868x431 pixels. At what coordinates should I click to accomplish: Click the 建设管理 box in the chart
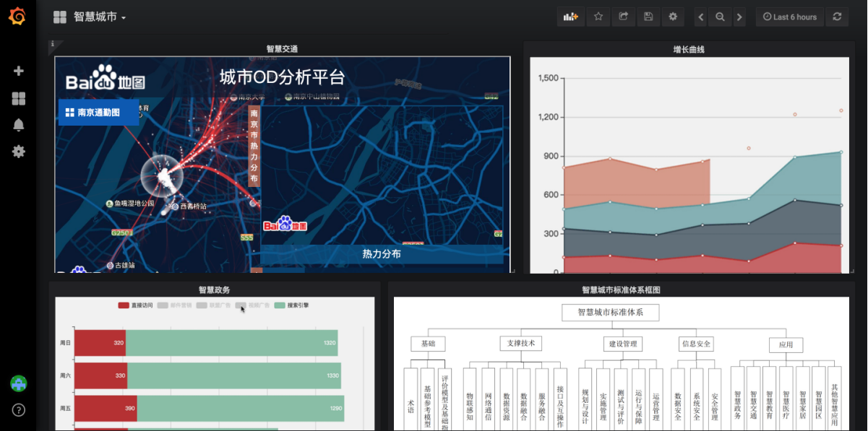tap(622, 344)
